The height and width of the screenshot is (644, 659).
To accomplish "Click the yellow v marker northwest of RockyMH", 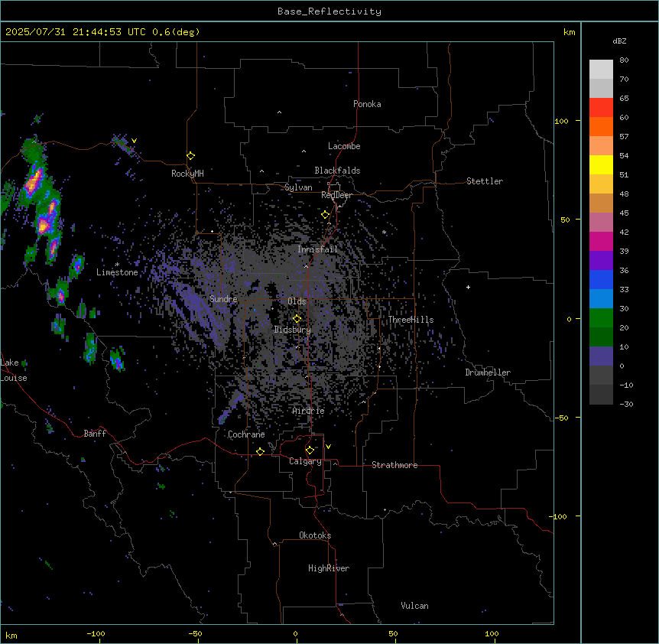I will pos(134,141).
